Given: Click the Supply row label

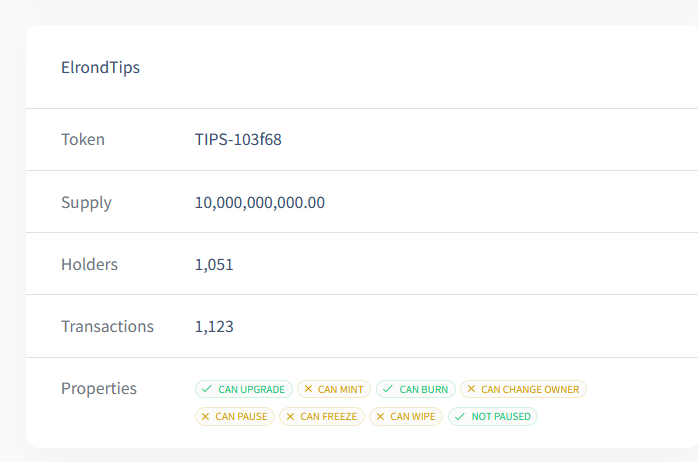Looking at the screenshot, I should coord(86,203).
